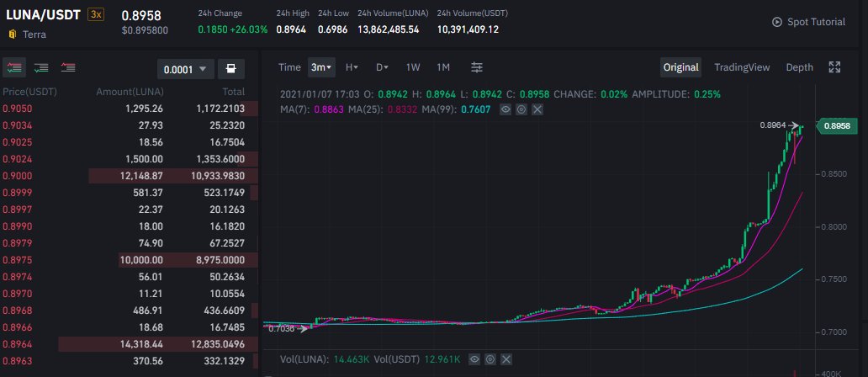Select ask price 0.9025
This screenshot has height=377, width=868.
(x=17, y=142)
